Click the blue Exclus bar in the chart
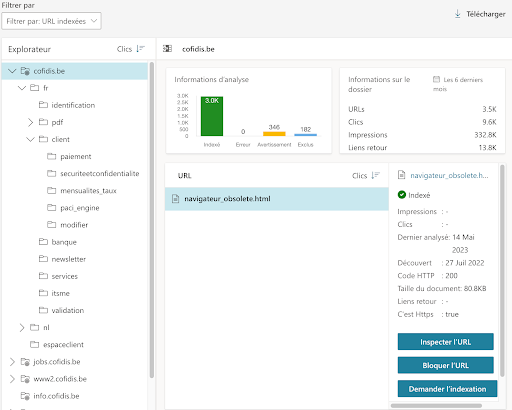This screenshot has width=512, height=410. (x=306, y=135)
